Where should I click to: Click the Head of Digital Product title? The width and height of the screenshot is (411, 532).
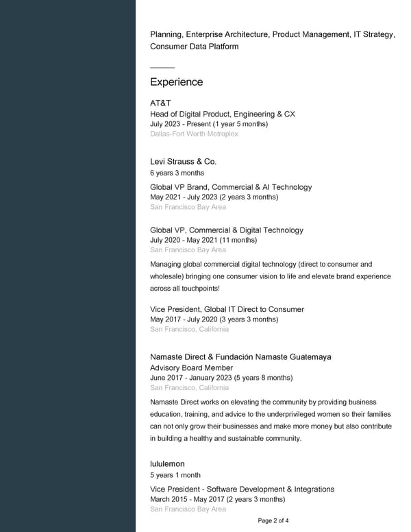(222, 114)
